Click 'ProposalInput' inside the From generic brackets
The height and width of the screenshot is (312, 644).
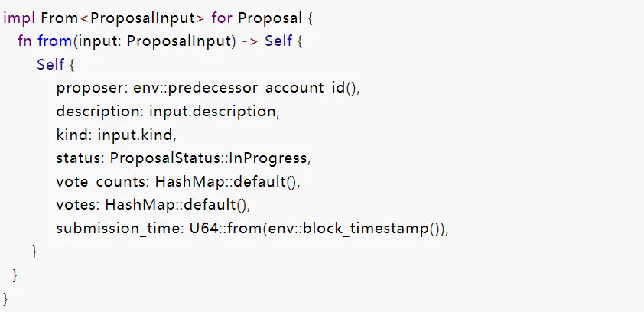tap(143, 18)
